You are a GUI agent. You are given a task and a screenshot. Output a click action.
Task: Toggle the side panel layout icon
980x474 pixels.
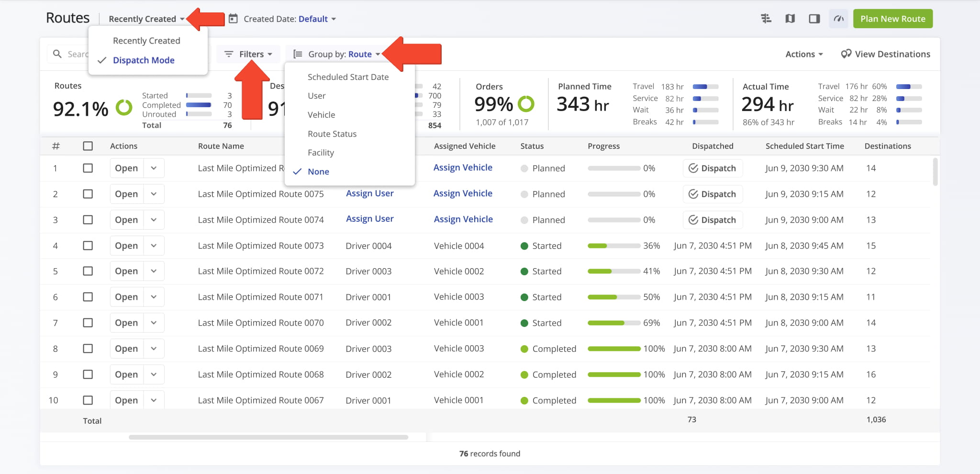tap(814, 19)
